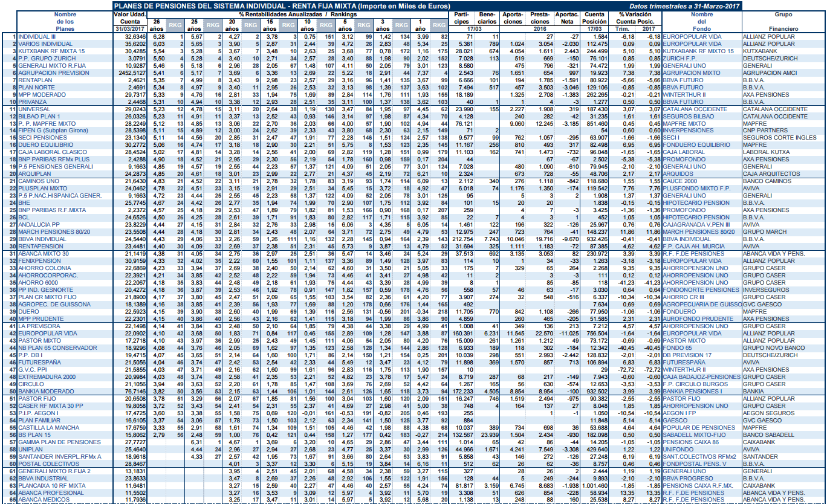Select plan 'VARIOS INDIVIDUAL'

(45, 44)
